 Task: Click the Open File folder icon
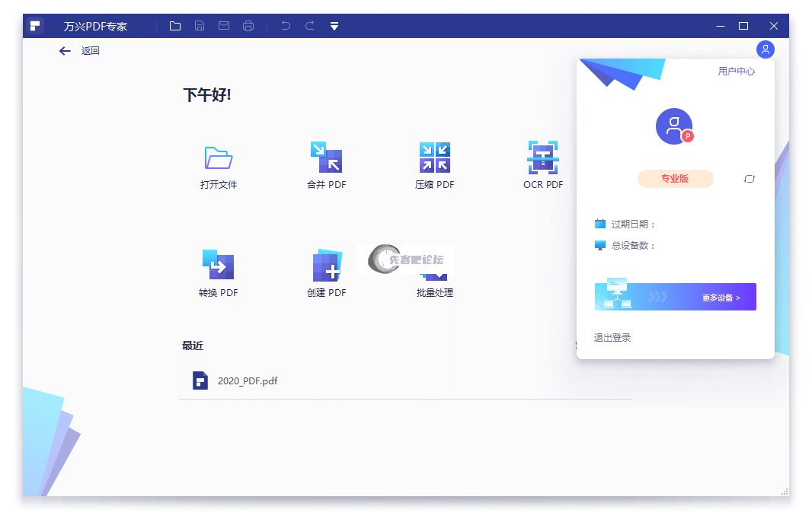pyautogui.click(x=219, y=158)
